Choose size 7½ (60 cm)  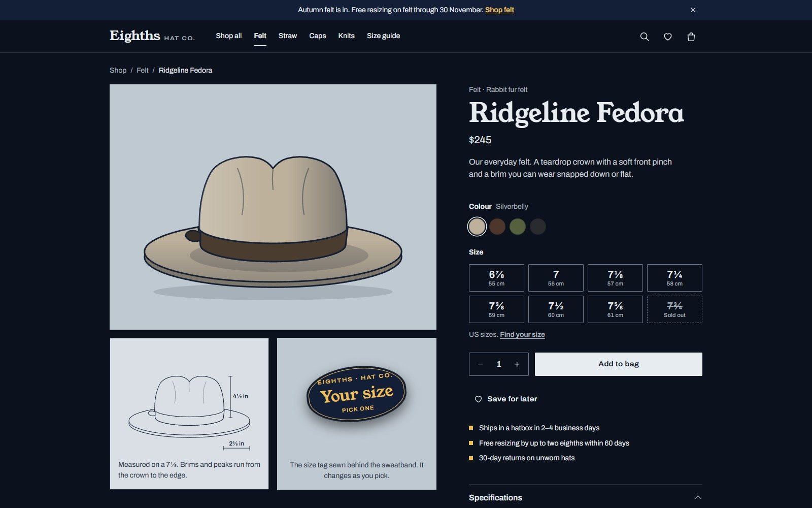tap(556, 309)
